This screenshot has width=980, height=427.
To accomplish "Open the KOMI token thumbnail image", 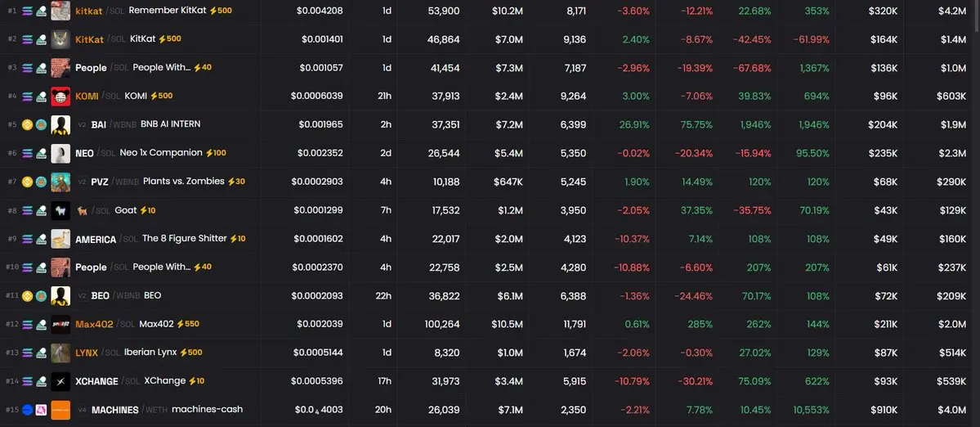I will [60, 97].
